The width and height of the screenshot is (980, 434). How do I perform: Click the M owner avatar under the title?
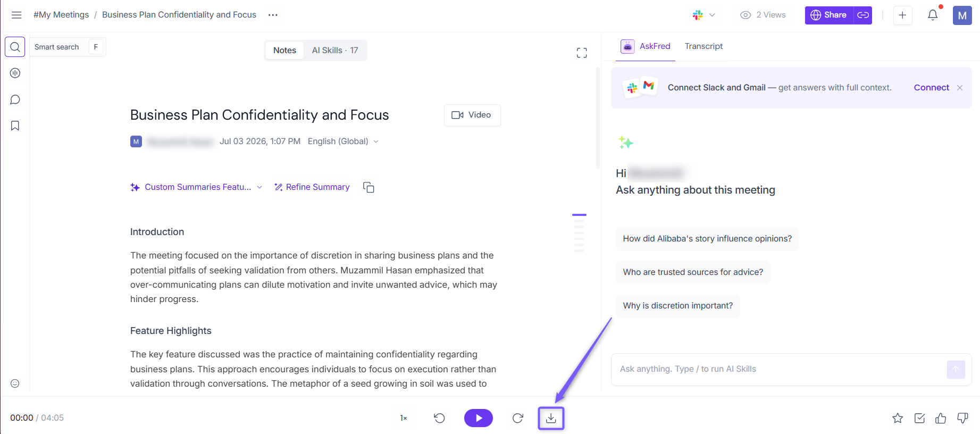point(136,141)
